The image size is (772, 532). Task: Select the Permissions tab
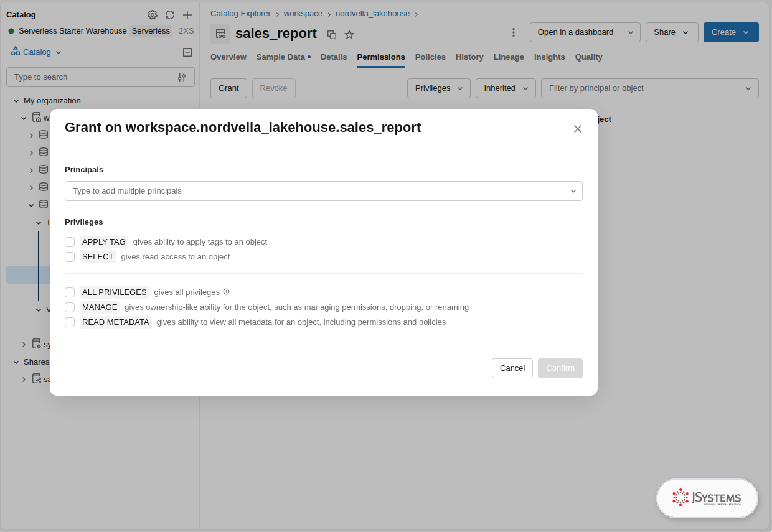[381, 57]
